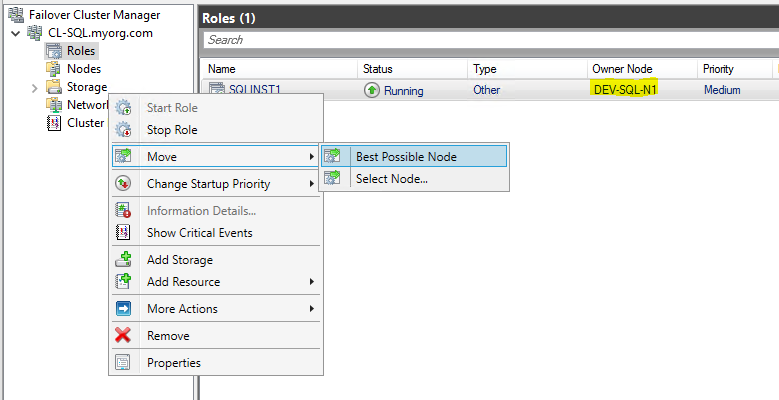Choose Move in the context menu

[216, 157]
